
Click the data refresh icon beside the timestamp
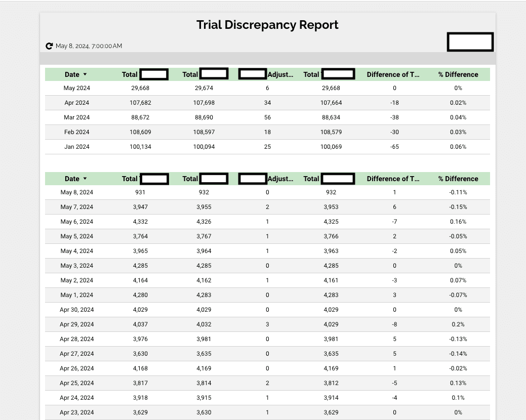tap(49, 46)
